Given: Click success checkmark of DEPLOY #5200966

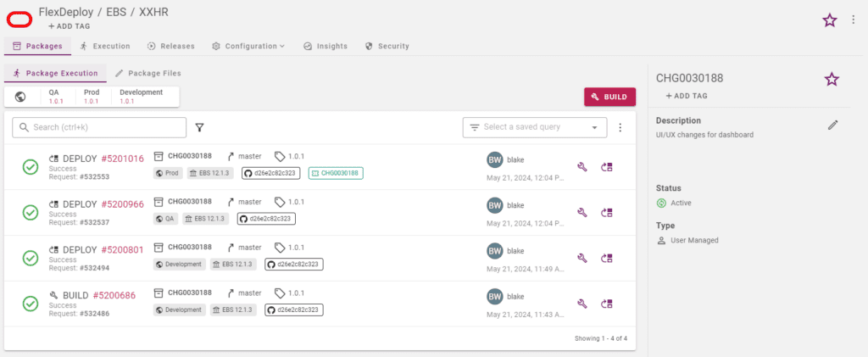Looking at the screenshot, I should [31, 212].
